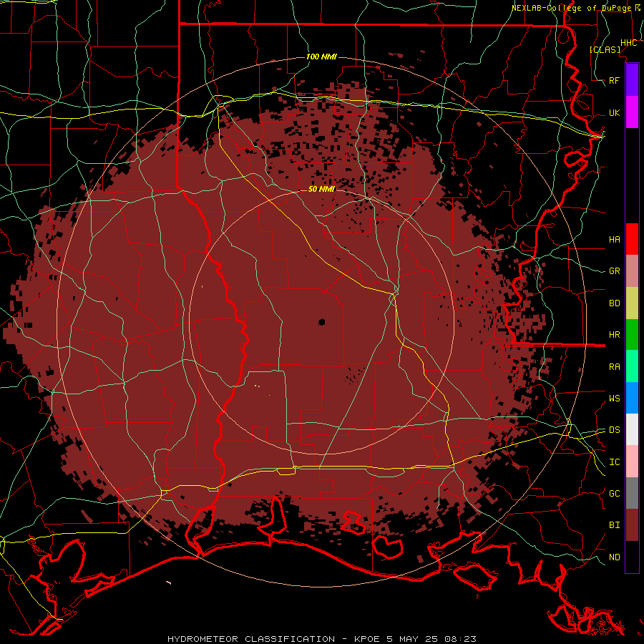Screen dimensions: 644x644
Task: Click the RA legend label
Action: coord(615,367)
